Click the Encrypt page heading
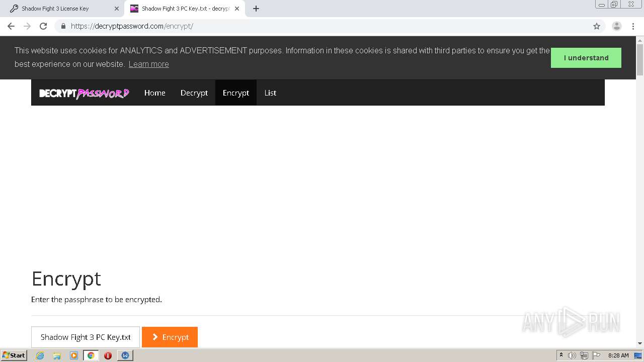This screenshot has height=362, width=644. tap(66, 279)
